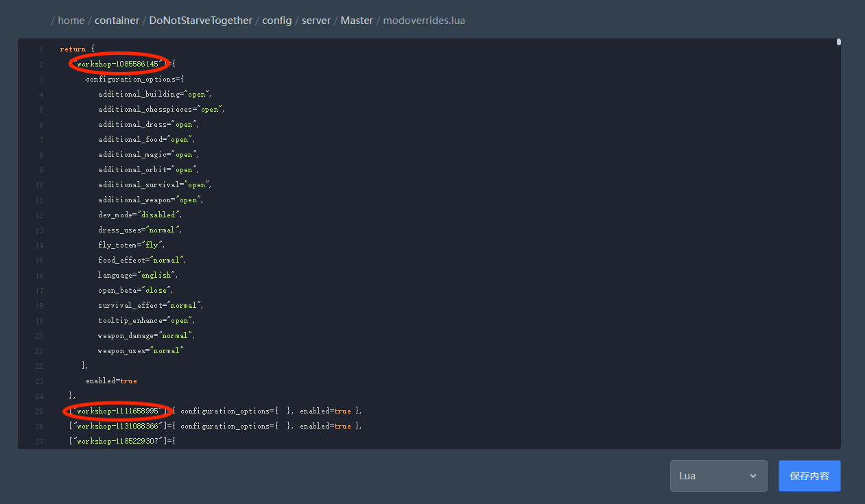The width and height of the screenshot is (865, 504).
Task: Click line number 1 in gutter
Action: click(41, 49)
